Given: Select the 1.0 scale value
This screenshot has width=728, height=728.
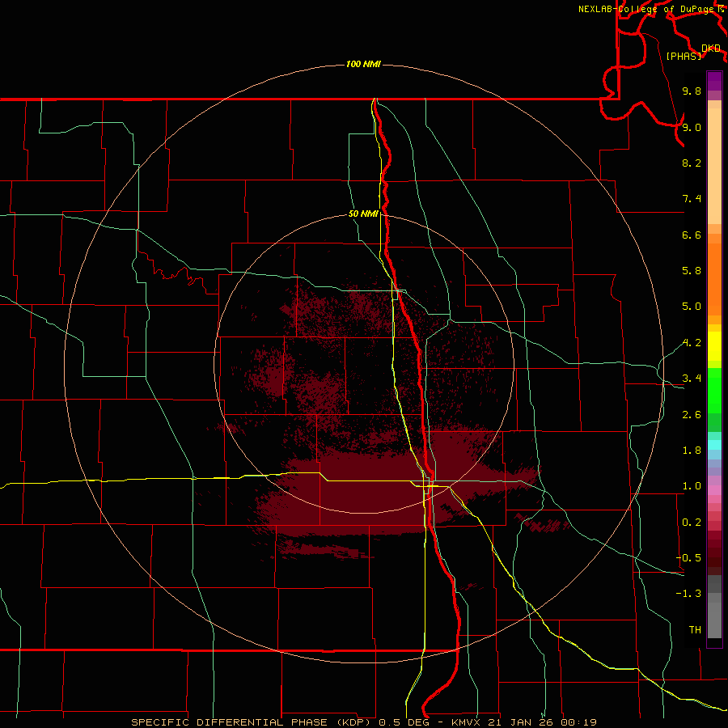Looking at the screenshot, I should pyautogui.click(x=692, y=486).
